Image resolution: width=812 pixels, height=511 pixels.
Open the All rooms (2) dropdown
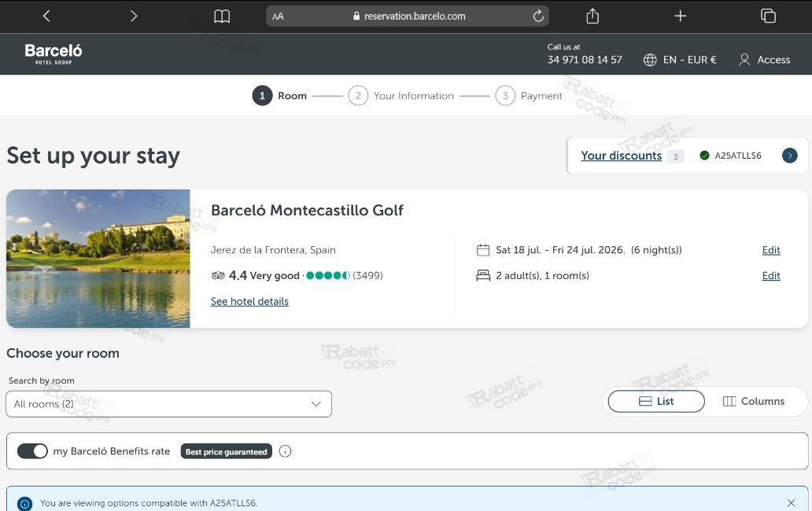coord(169,404)
